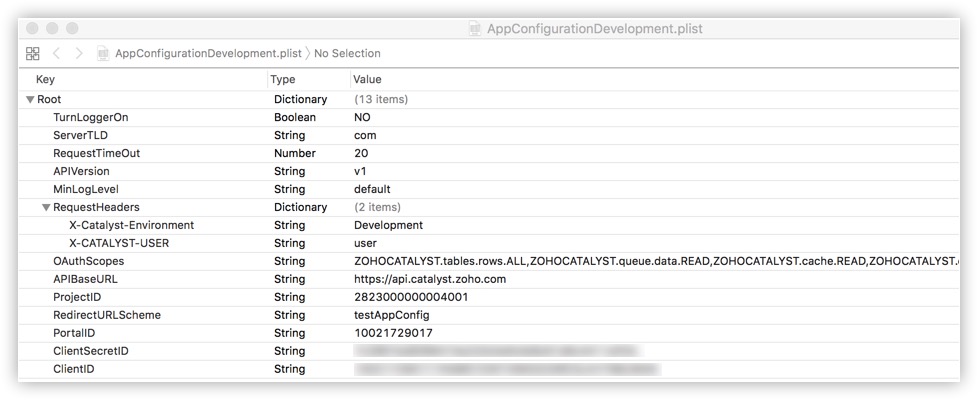Click the Type column header

[x=283, y=79]
